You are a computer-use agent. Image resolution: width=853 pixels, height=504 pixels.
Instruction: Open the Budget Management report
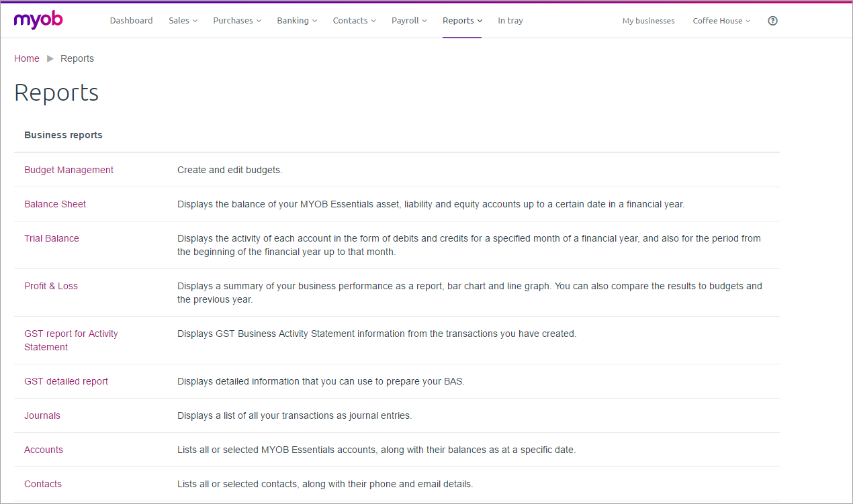coord(69,170)
